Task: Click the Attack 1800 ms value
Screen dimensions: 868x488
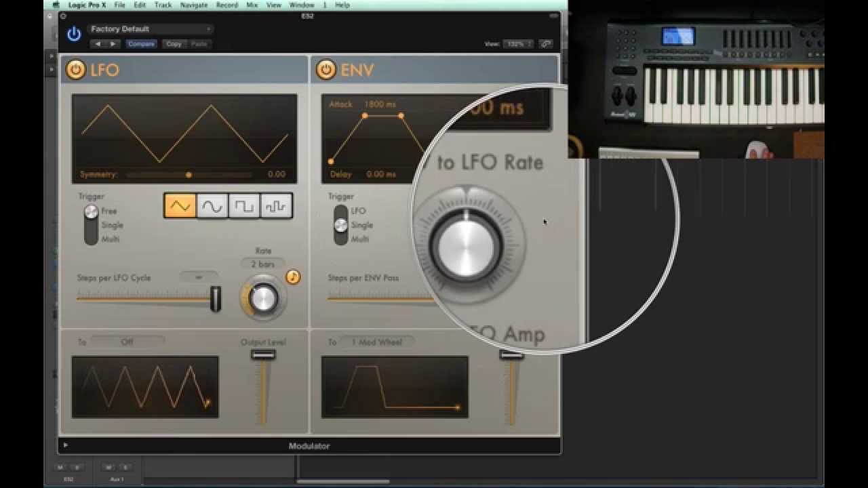Action: coord(380,104)
